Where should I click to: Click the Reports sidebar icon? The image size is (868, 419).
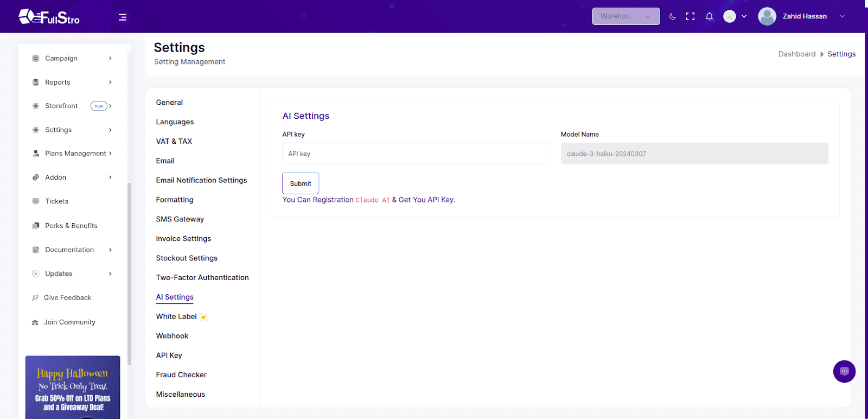click(x=36, y=82)
